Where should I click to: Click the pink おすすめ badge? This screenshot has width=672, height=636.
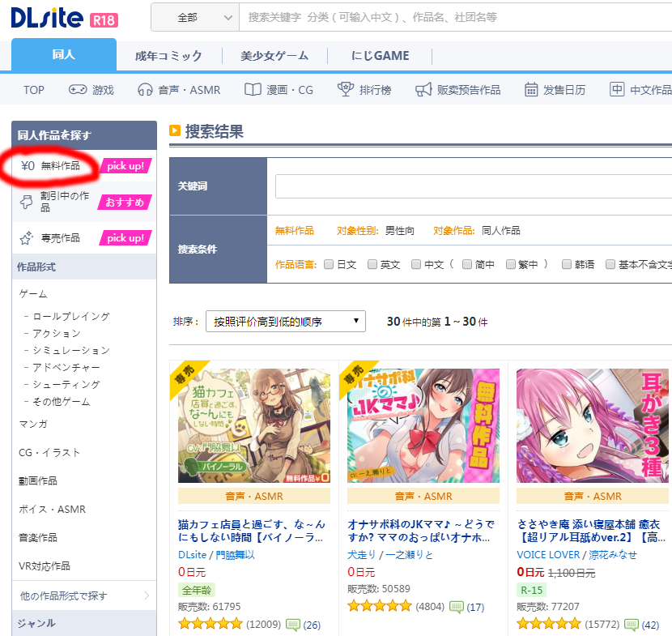click(125, 202)
